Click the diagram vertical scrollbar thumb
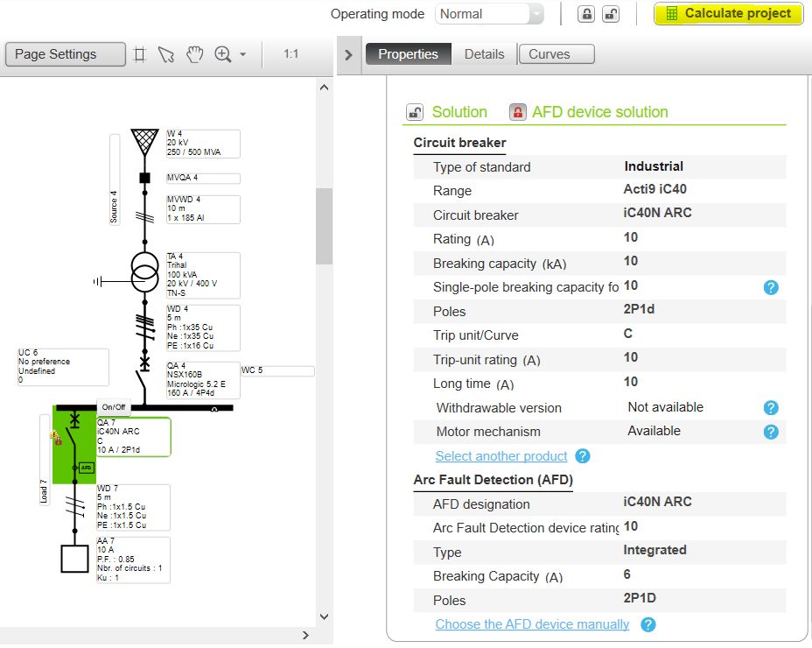 [x=324, y=227]
